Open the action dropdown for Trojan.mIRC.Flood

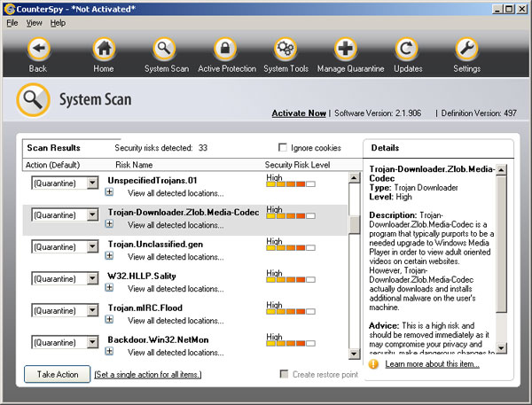pos(92,310)
